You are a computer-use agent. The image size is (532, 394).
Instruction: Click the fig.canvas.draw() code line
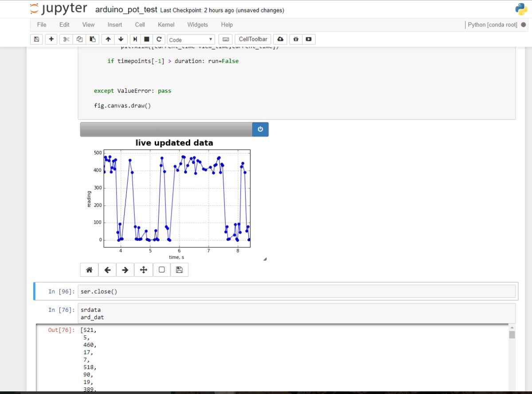[122, 106]
